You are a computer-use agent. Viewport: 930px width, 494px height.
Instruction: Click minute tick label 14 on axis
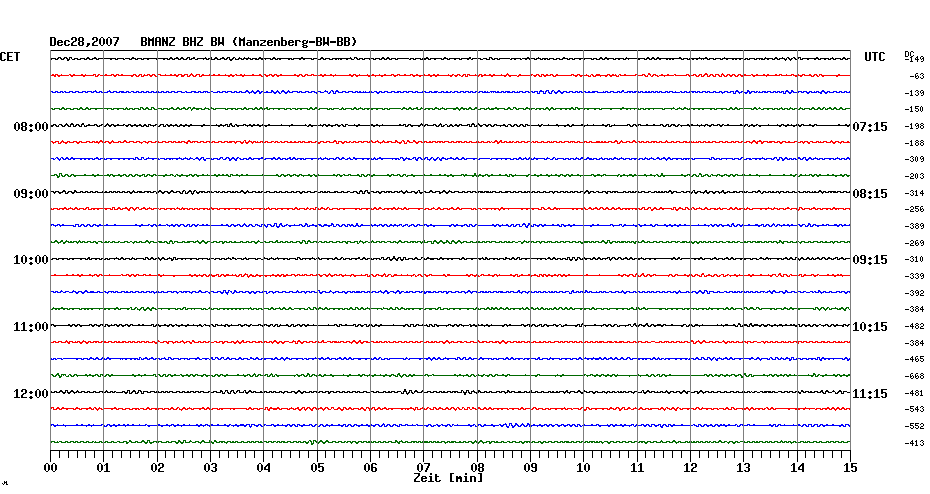(797, 467)
